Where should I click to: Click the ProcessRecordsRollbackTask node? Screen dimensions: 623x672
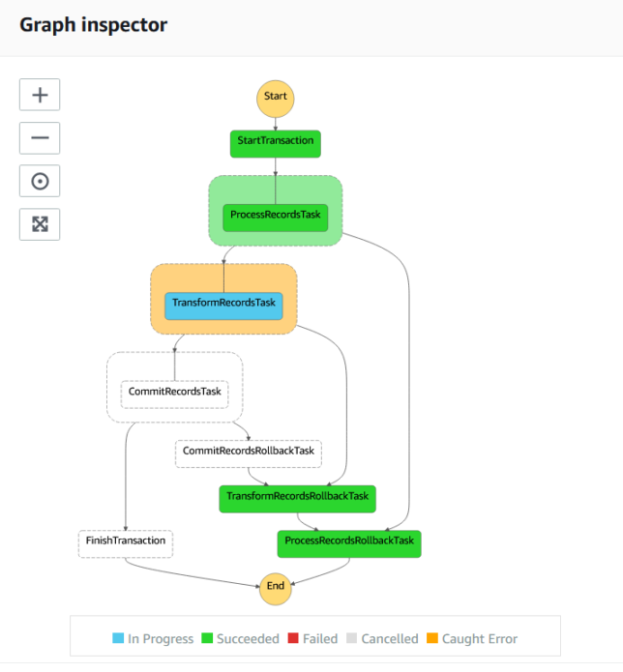click(349, 543)
